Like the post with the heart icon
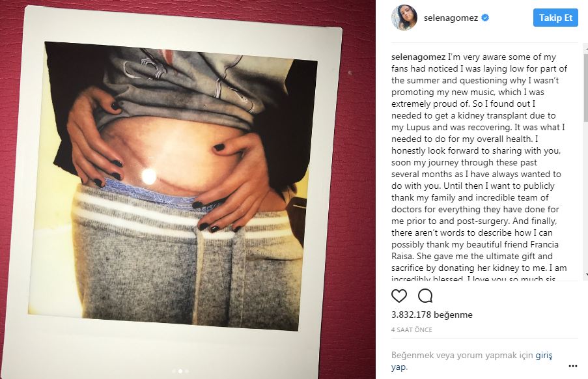 click(x=399, y=296)
